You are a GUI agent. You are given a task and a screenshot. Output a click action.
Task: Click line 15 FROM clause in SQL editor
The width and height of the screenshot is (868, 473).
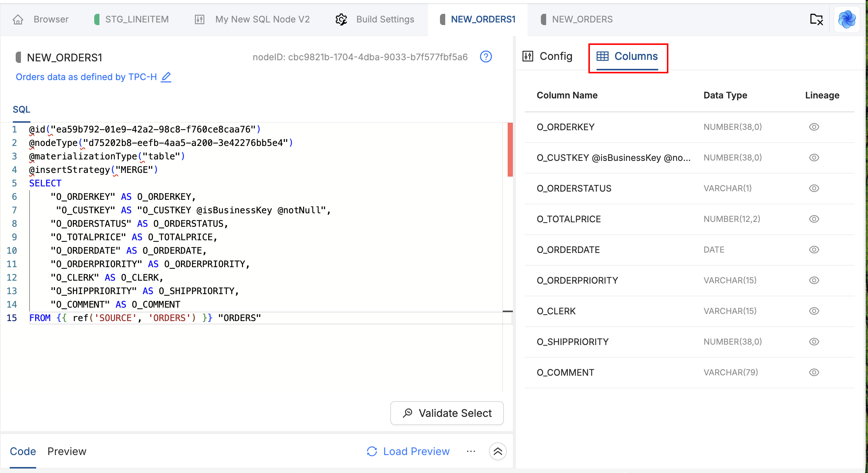coord(145,318)
